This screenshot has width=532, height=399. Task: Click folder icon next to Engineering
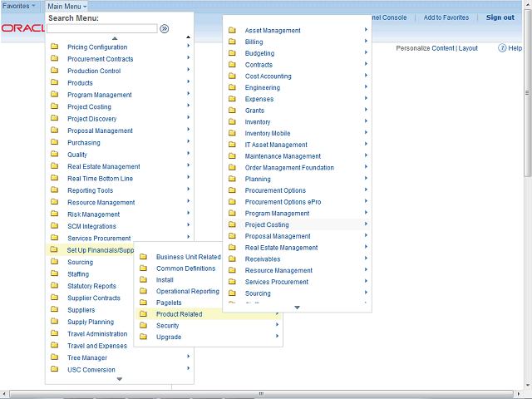tap(232, 87)
